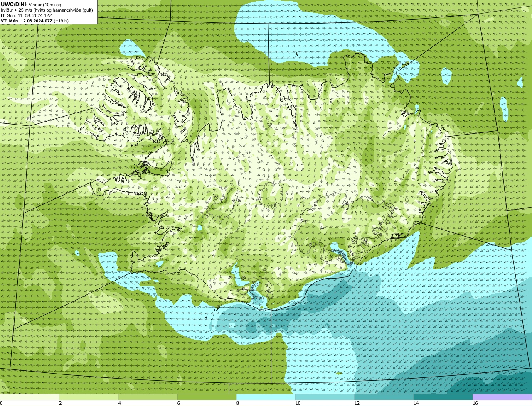This screenshot has width=532, height=406.
Task: Click the '4' scale label
Action: click(119, 403)
